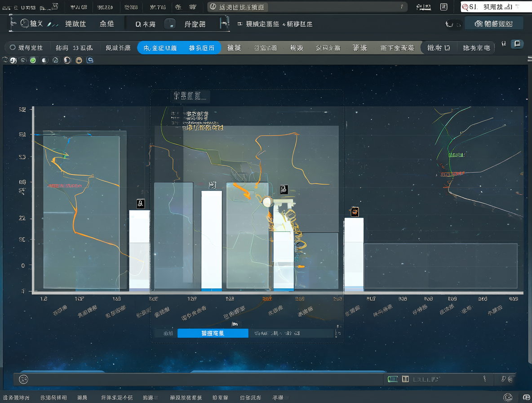Click the green battery-shaped icon in the bottom bar
Viewport: 532px width, 403px height.
click(393, 379)
